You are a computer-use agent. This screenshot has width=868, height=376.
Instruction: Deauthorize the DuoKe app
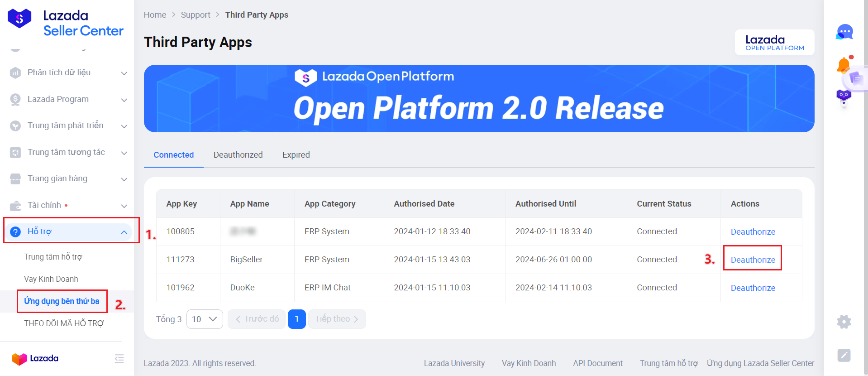753,288
